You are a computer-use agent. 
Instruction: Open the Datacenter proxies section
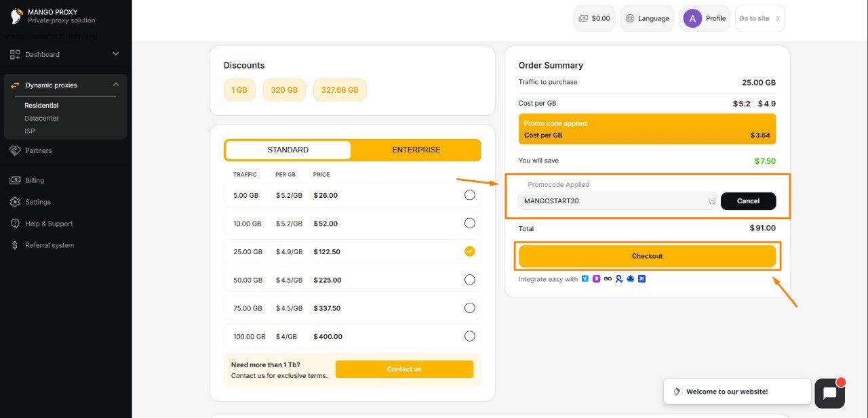coord(41,119)
